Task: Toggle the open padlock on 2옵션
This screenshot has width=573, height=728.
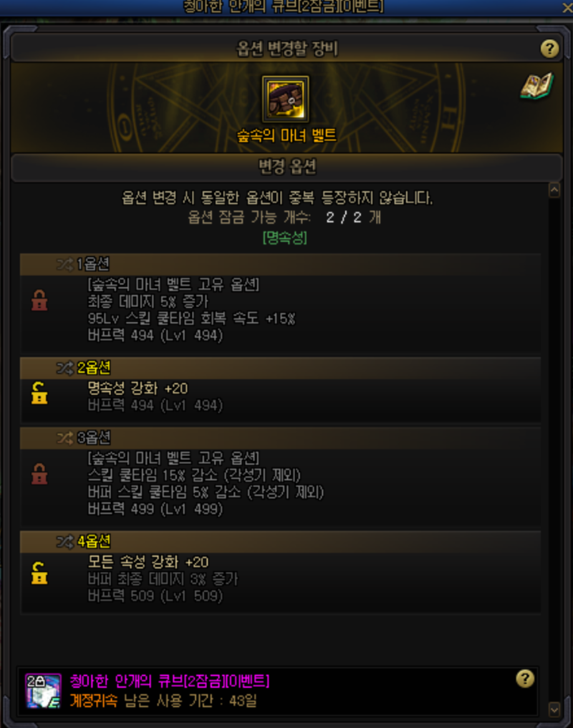Action: click(39, 393)
